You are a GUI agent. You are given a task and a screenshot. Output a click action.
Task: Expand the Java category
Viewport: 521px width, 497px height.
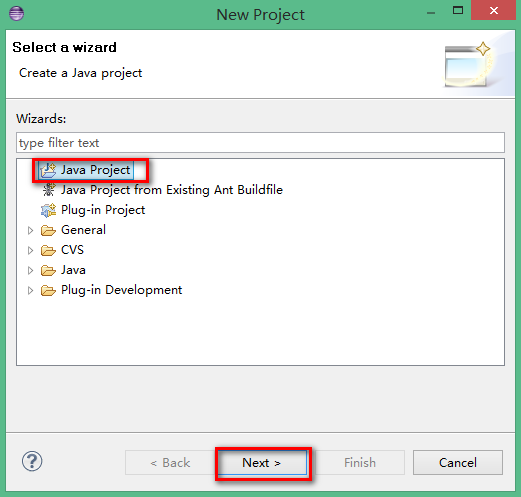pyautogui.click(x=30, y=270)
